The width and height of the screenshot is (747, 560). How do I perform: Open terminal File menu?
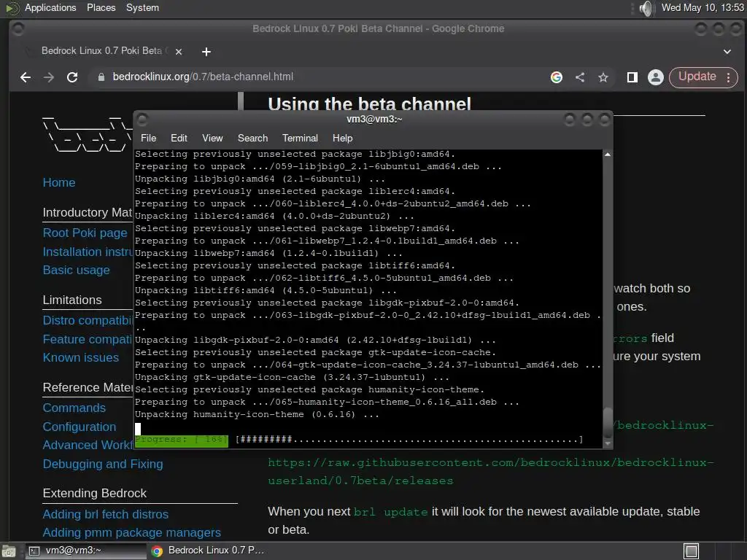(148, 138)
